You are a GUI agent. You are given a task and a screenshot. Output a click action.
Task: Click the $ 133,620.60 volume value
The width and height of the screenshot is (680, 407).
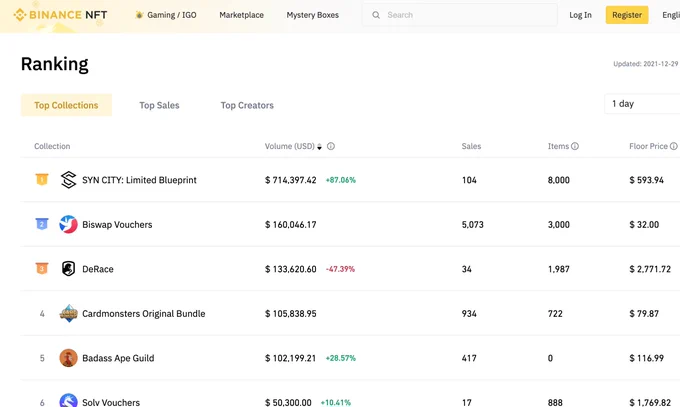coord(291,269)
